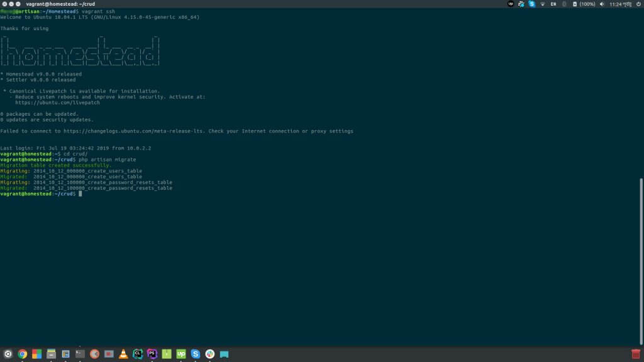Open Skype from the dock
644x362 pixels.
point(196,354)
